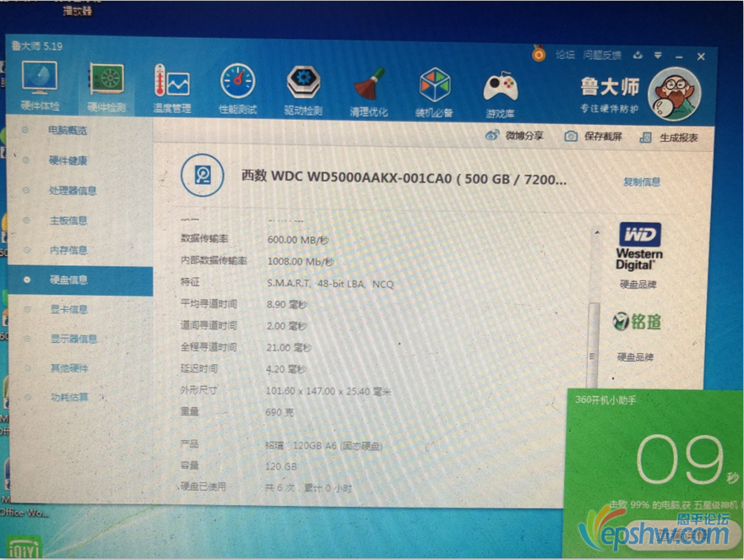Select the 1008.00 Mb/秒 value
The width and height of the screenshot is (744, 560).
pos(301,262)
